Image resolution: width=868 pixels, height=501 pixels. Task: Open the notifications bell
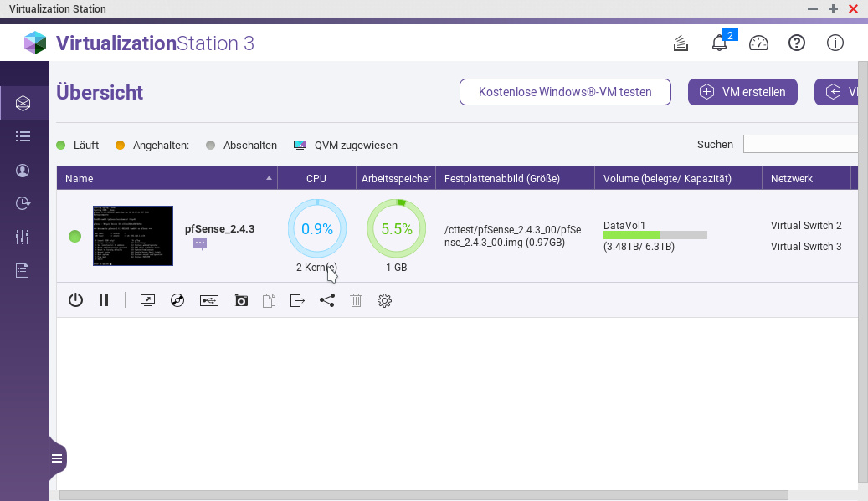pos(719,43)
